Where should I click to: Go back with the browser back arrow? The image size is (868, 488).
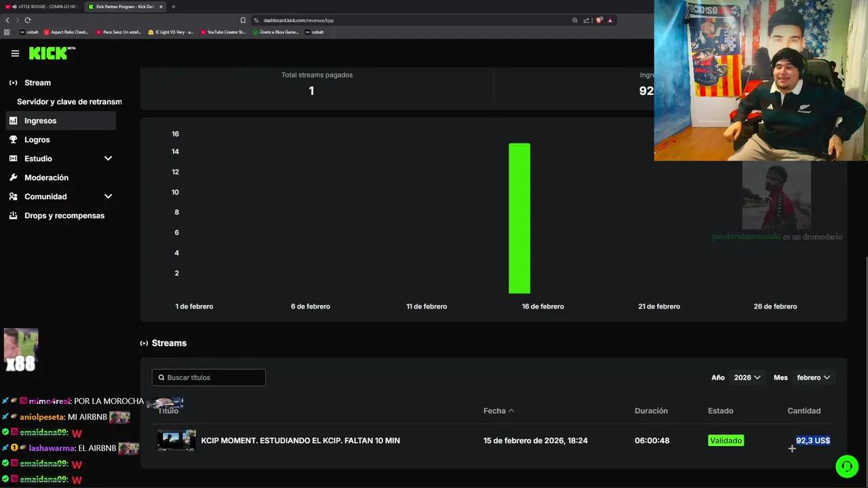pos(7,20)
